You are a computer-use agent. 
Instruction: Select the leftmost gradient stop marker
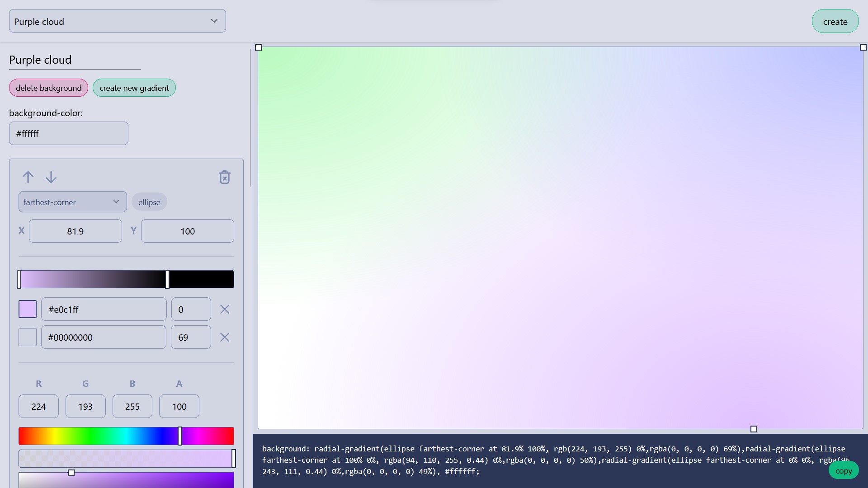(20, 279)
